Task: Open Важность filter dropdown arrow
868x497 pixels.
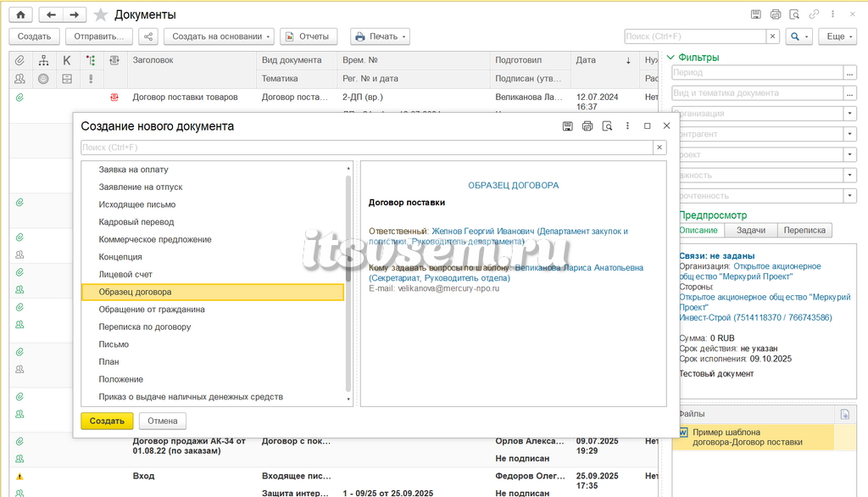Action: point(849,175)
